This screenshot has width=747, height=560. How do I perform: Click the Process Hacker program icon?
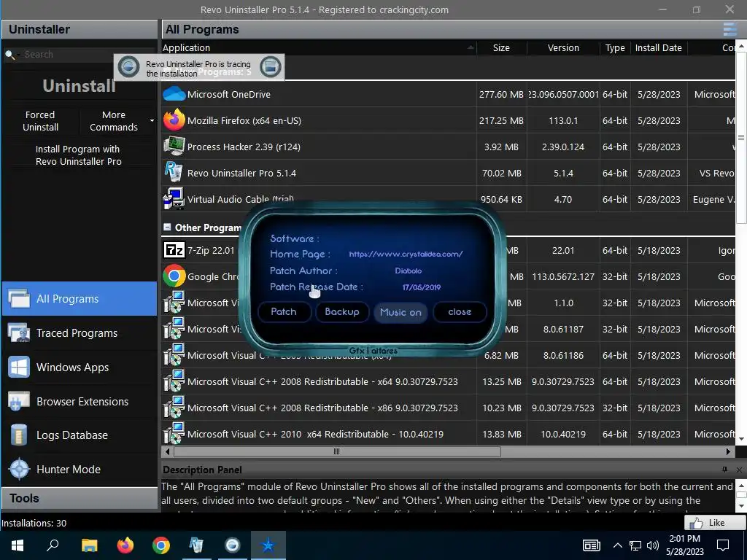pos(174,146)
